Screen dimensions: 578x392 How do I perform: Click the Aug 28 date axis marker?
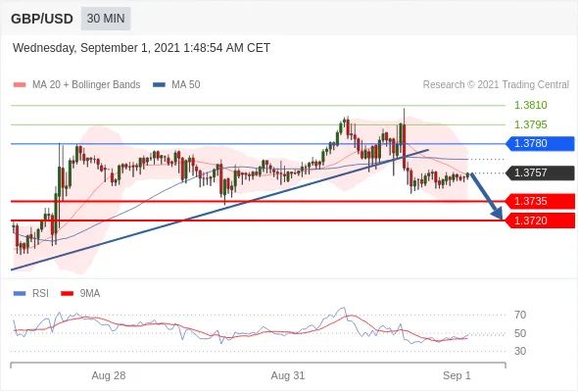(109, 375)
